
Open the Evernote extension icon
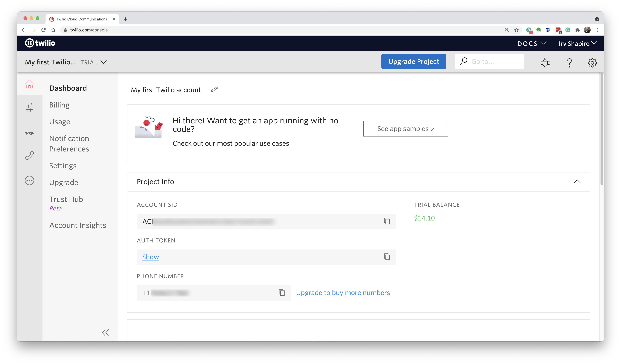[x=538, y=30]
